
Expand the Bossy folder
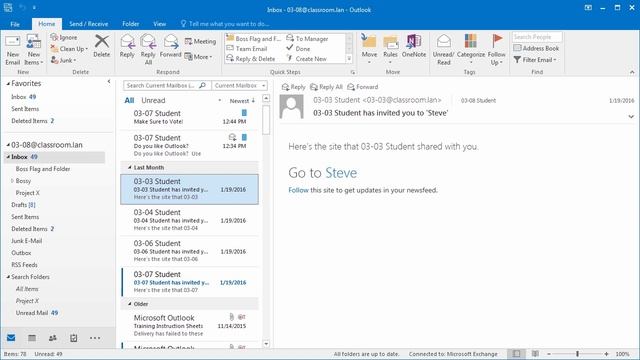[12, 180]
